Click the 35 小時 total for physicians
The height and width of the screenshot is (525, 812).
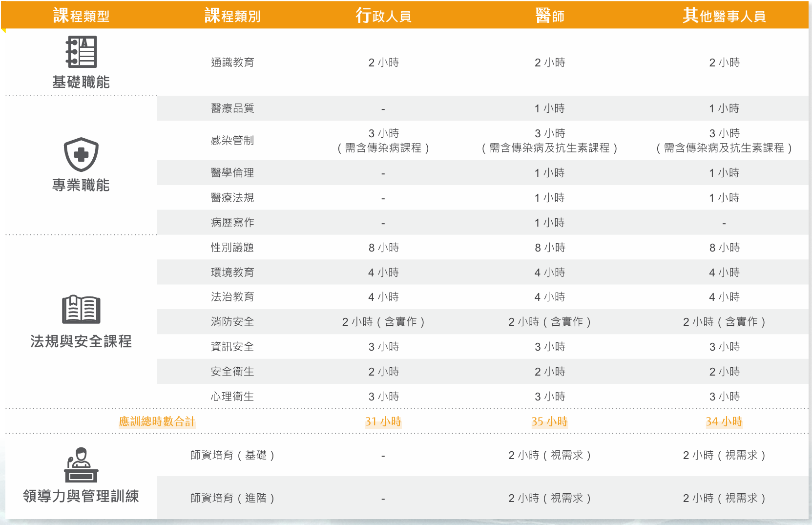tap(549, 421)
